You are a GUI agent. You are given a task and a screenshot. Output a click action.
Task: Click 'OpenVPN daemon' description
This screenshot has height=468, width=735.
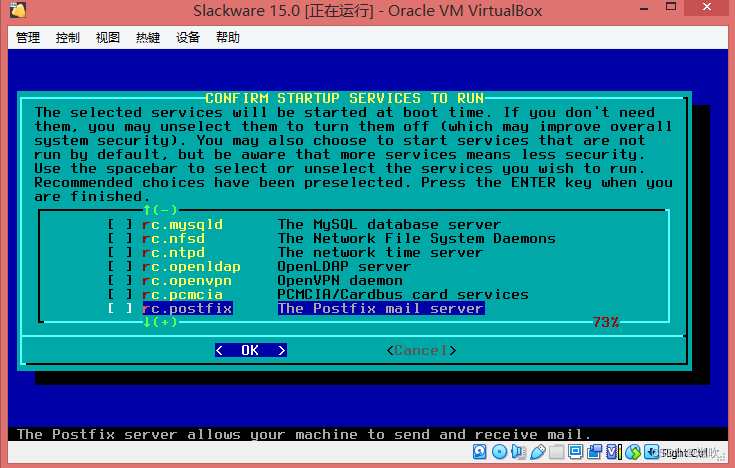(340, 281)
